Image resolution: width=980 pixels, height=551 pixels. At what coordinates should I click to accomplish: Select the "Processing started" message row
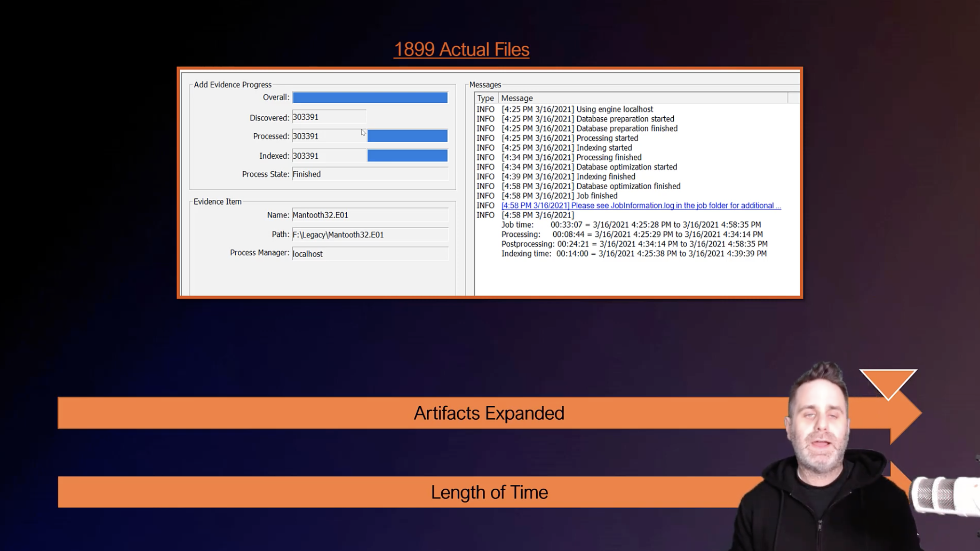[x=569, y=138]
